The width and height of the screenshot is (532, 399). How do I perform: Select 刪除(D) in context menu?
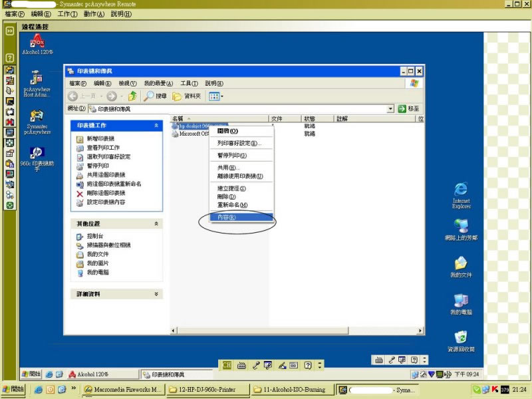click(x=241, y=196)
